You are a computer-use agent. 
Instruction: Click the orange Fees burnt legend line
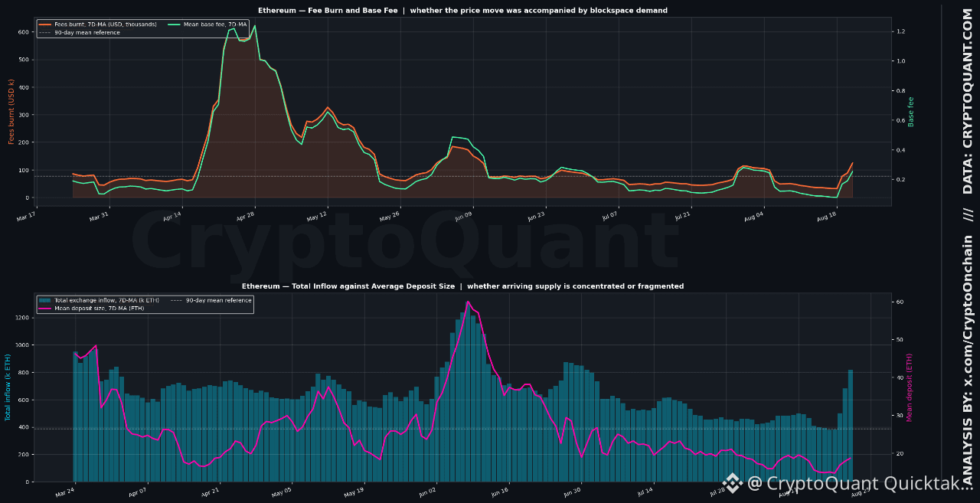[45, 24]
